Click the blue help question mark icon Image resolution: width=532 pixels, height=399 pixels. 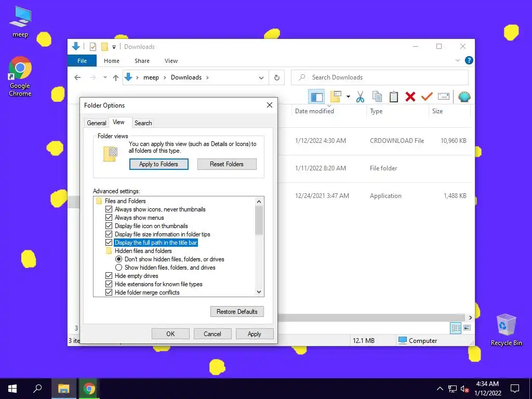point(469,60)
